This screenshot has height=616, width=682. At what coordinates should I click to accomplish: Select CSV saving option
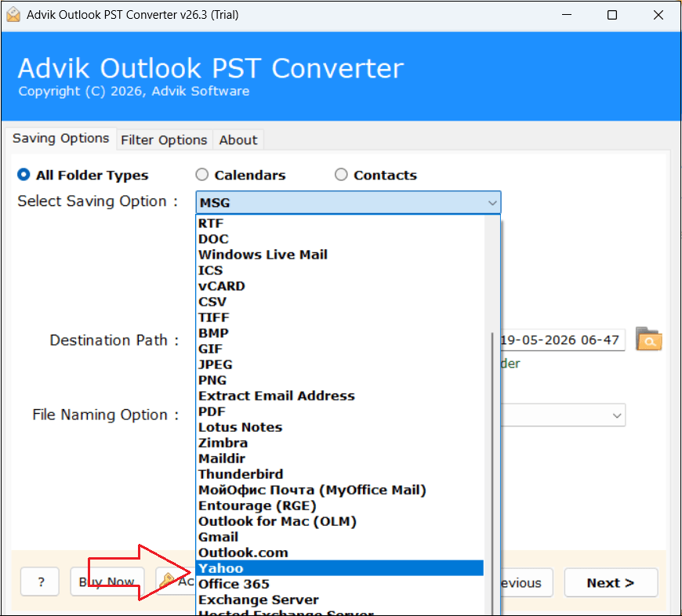pos(340,302)
